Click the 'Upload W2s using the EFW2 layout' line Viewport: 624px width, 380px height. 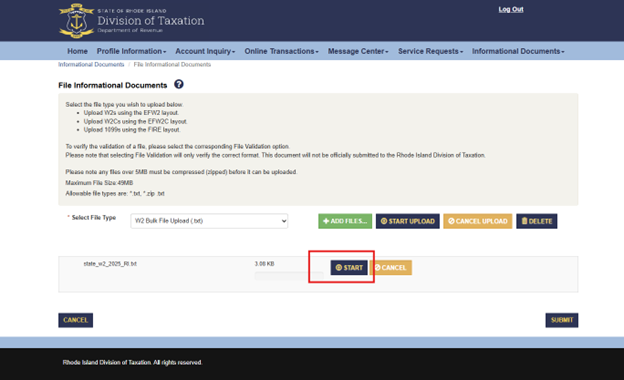click(x=131, y=113)
